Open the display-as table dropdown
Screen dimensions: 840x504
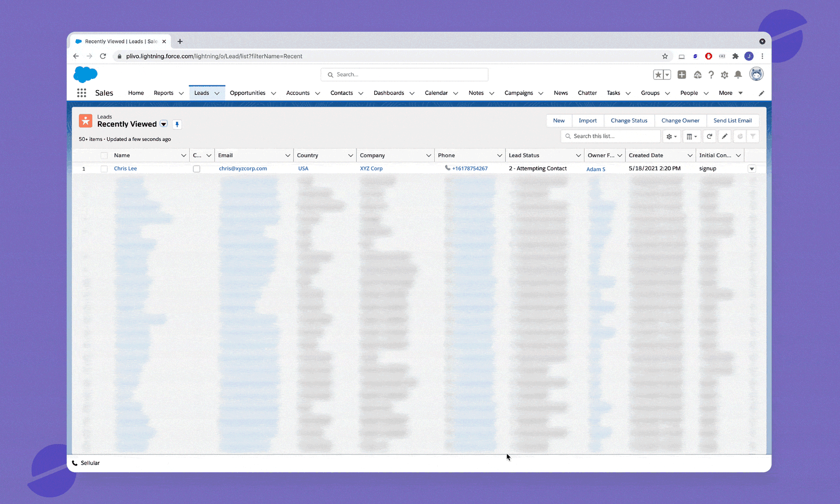691,136
